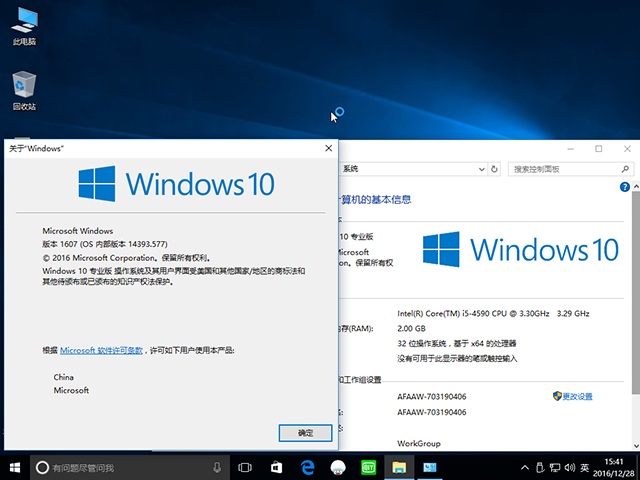Screen dimensions: 640x480
Task: Click the Change settings link
Action: click(577, 396)
